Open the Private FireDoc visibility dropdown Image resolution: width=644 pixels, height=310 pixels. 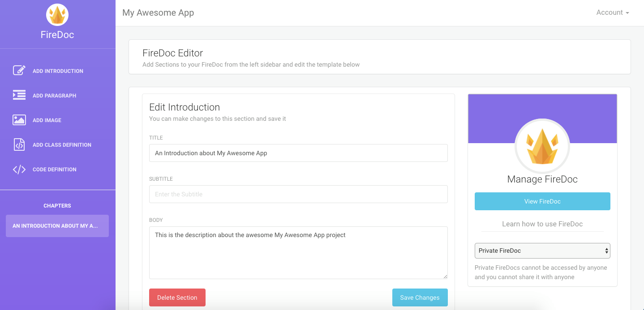point(542,251)
